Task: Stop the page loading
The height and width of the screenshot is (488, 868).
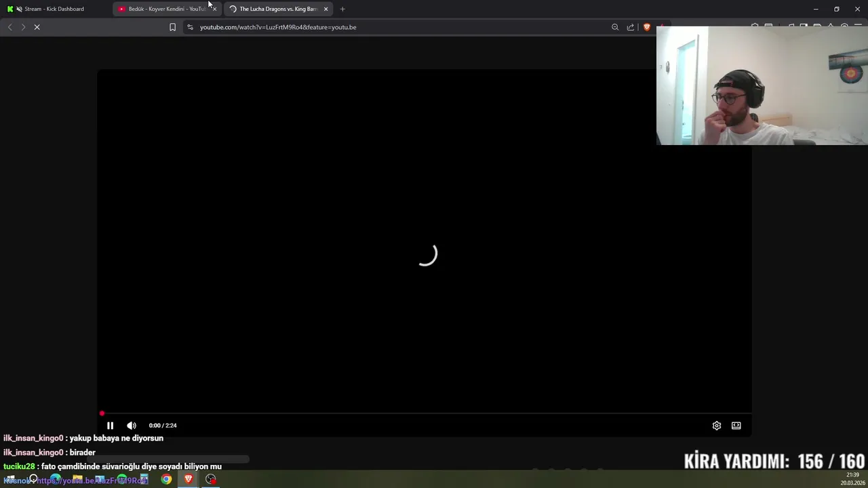Action: click(x=37, y=27)
